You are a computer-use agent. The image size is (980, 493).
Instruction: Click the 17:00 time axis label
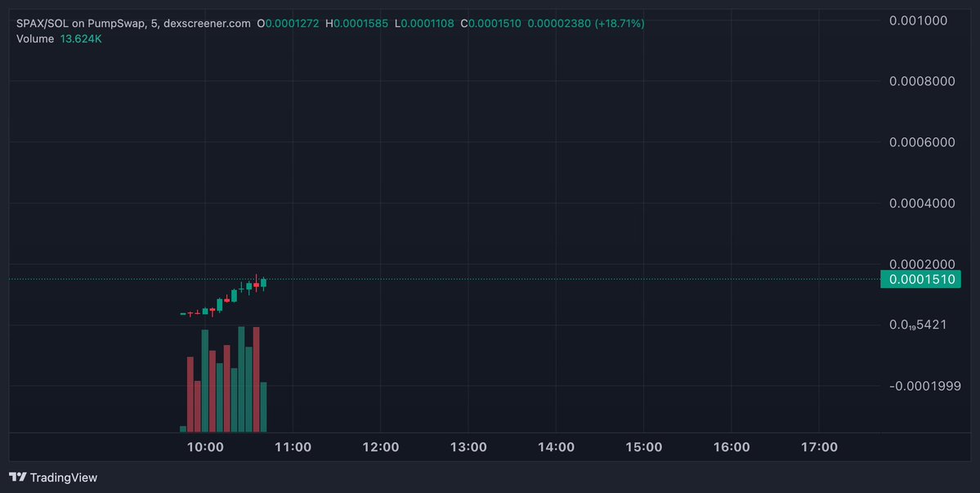tap(819, 447)
